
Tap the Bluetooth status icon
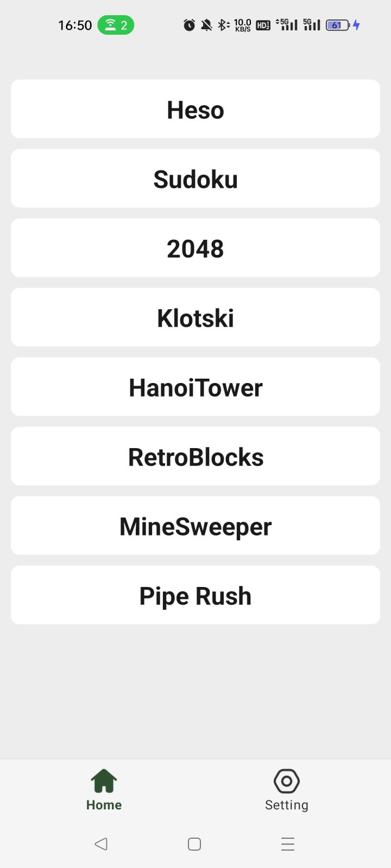click(x=223, y=25)
